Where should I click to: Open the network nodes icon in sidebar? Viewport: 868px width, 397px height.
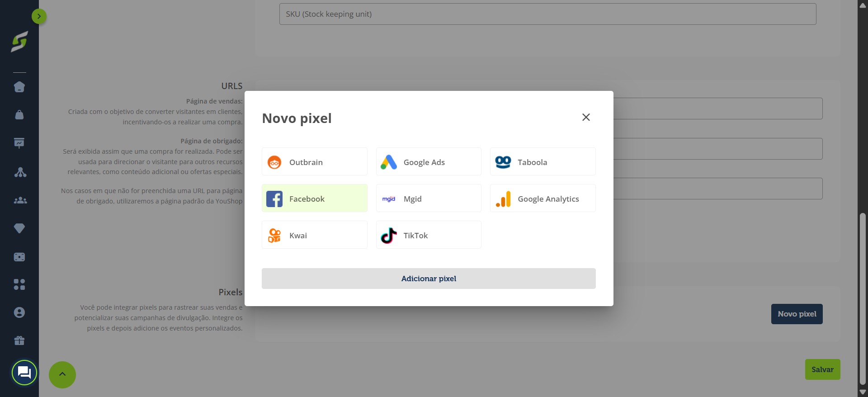tap(20, 172)
